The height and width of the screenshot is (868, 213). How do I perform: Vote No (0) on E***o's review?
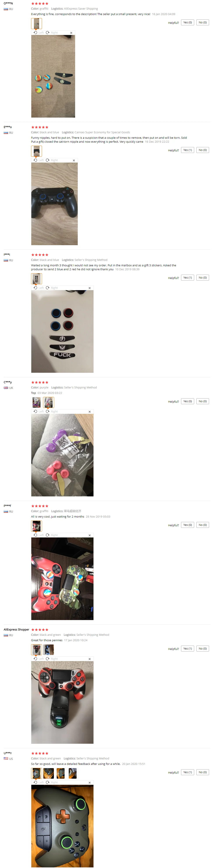(202, 150)
